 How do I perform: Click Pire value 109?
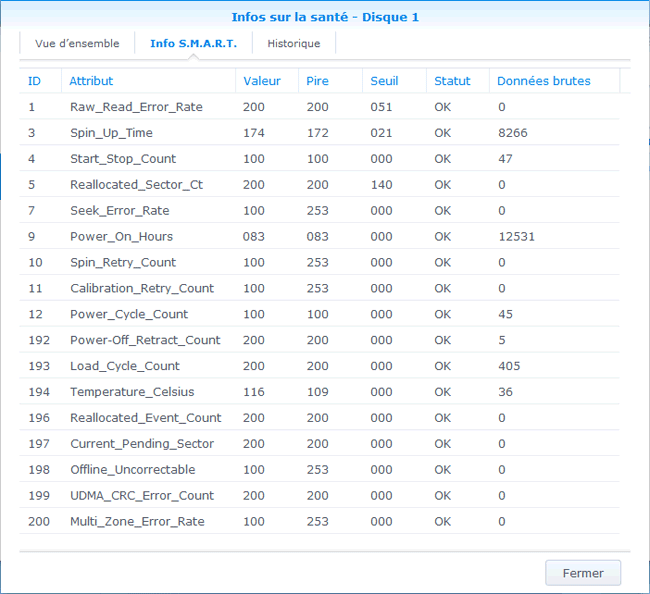tap(318, 392)
